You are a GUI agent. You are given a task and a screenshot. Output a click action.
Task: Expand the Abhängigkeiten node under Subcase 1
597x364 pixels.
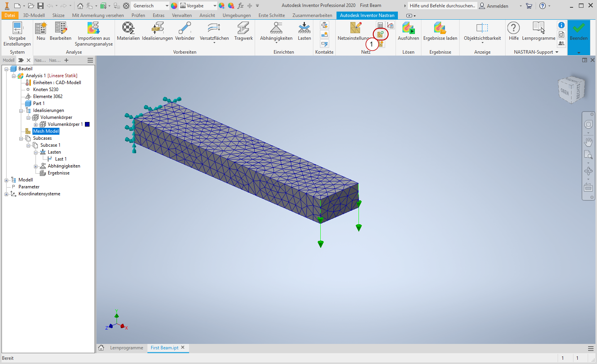tap(36, 166)
